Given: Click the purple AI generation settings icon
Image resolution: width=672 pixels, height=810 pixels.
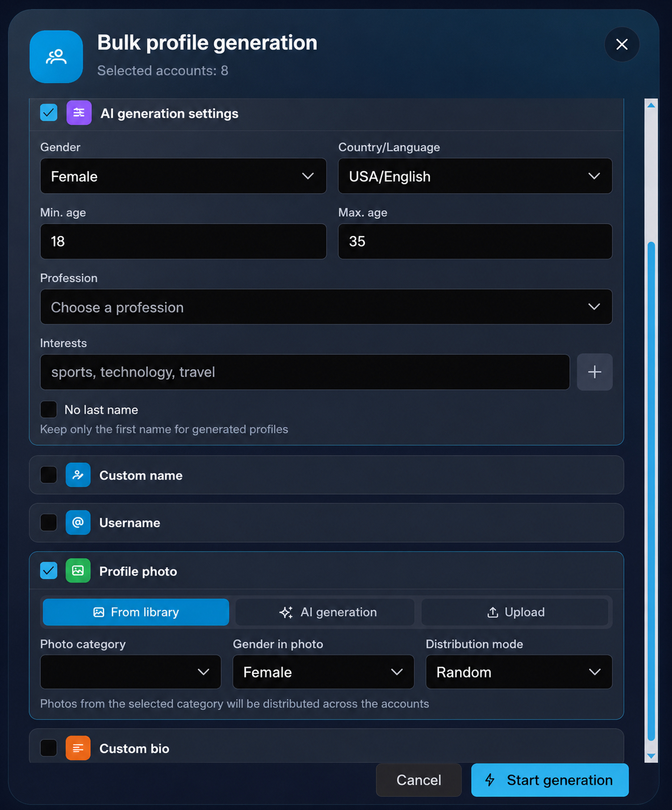Looking at the screenshot, I should (79, 112).
